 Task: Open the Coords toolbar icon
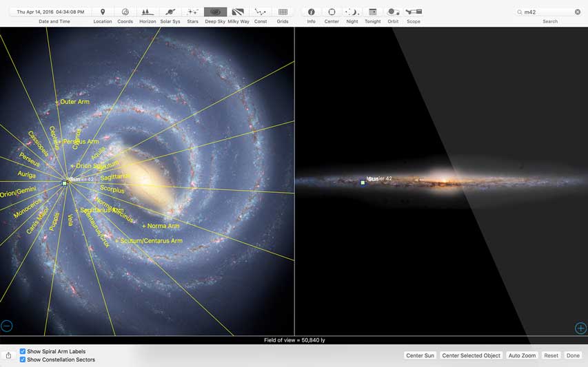(125, 12)
